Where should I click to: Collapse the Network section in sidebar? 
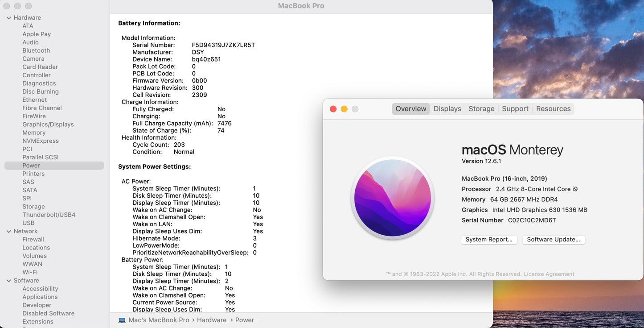coord(8,231)
